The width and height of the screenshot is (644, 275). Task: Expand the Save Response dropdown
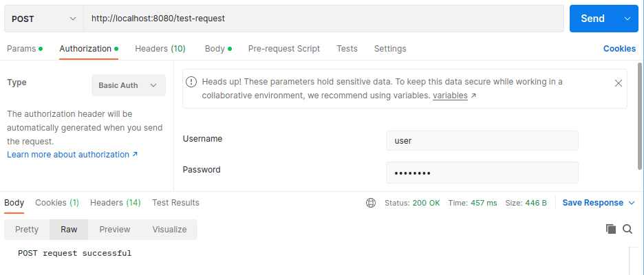[597, 203]
